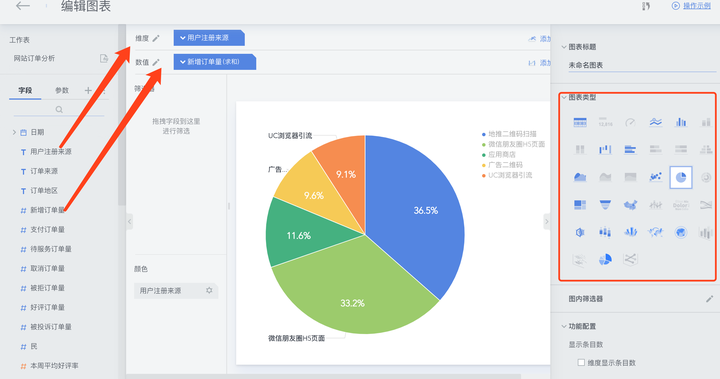Select the 本周平均好评率 field
Screen dimensions: 720x379
point(54,366)
